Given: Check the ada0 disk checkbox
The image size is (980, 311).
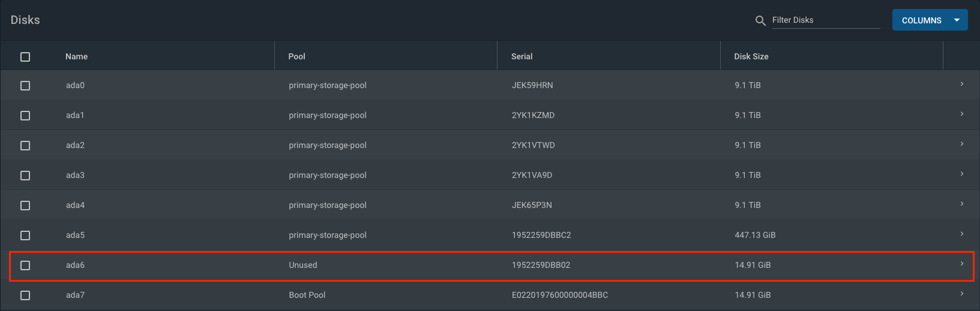Looking at the screenshot, I should (25, 86).
